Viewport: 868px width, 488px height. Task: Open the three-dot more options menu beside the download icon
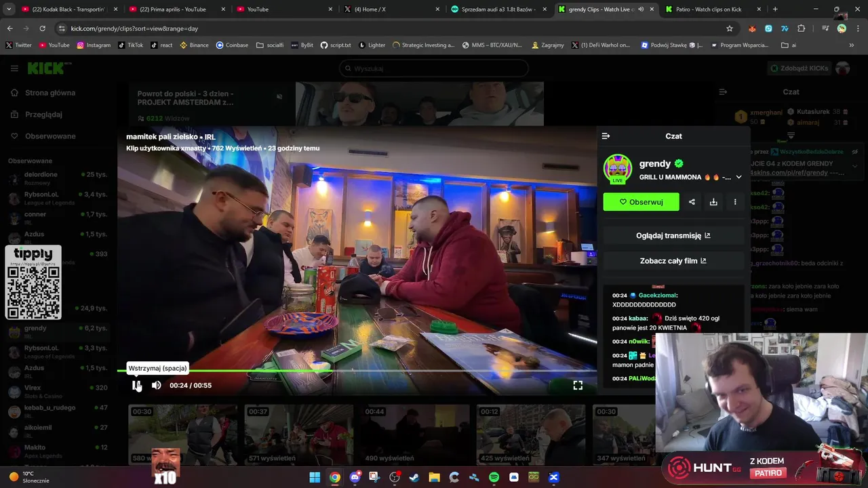735,202
